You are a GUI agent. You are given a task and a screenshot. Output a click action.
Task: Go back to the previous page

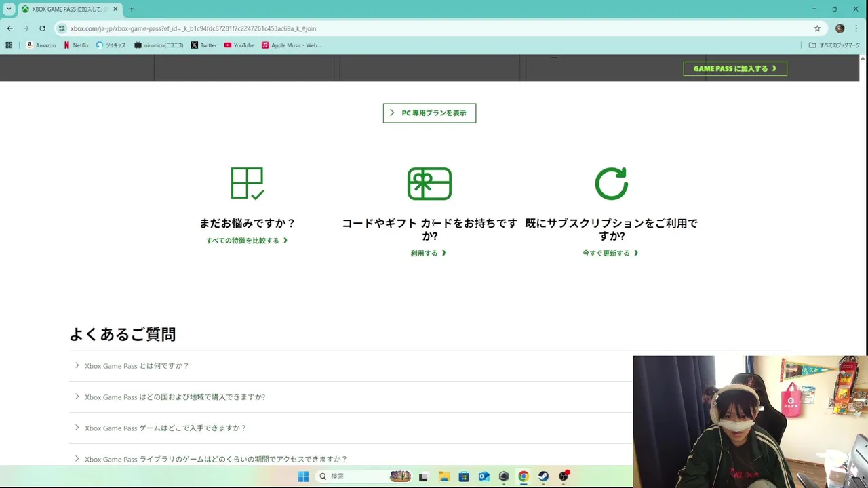pyautogui.click(x=9, y=28)
